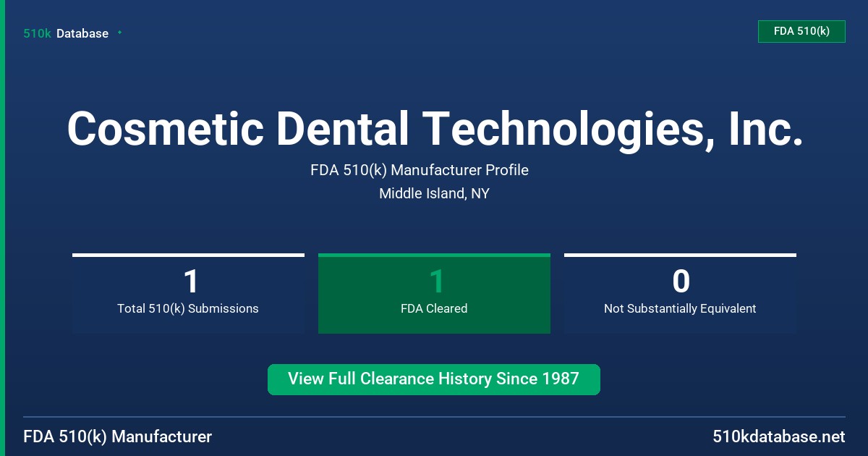Visit the 510kdatabase.net link
Viewport: 868px width, 456px height.
coord(778,436)
